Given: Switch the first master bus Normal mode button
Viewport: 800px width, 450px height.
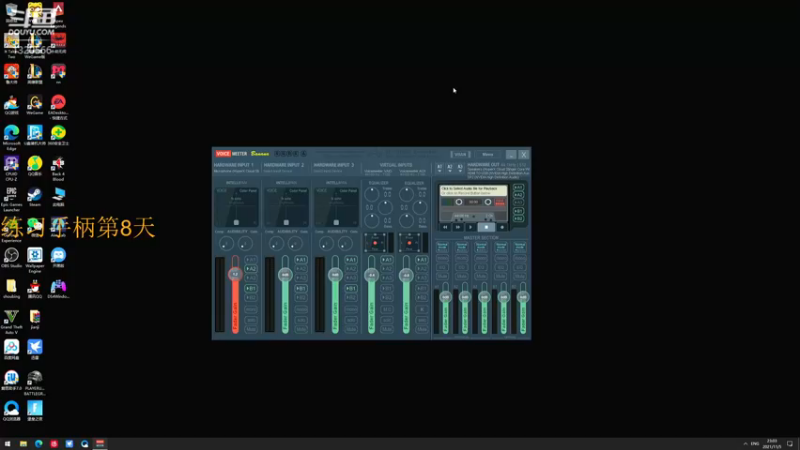Looking at the screenshot, I should (x=442, y=246).
